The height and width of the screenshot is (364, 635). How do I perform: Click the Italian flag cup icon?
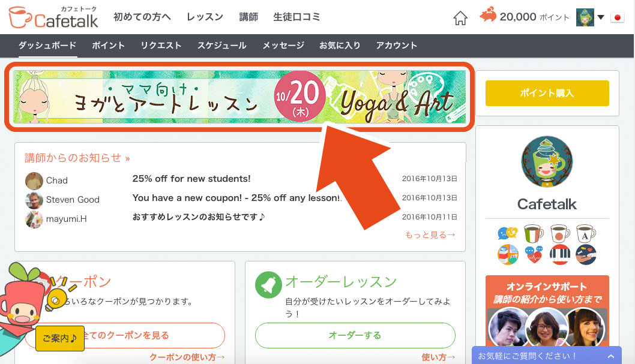pyautogui.click(x=534, y=233)
